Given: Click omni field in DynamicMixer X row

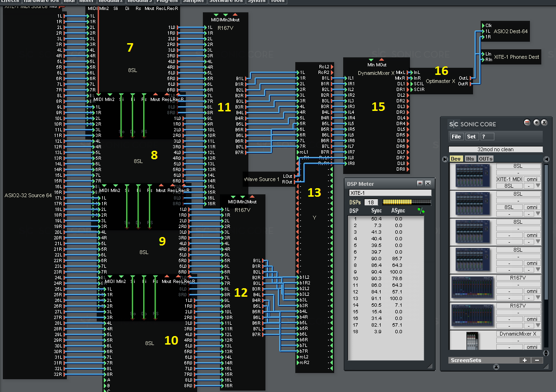Looking at the screenshot, I should click(x=532, y=347).
